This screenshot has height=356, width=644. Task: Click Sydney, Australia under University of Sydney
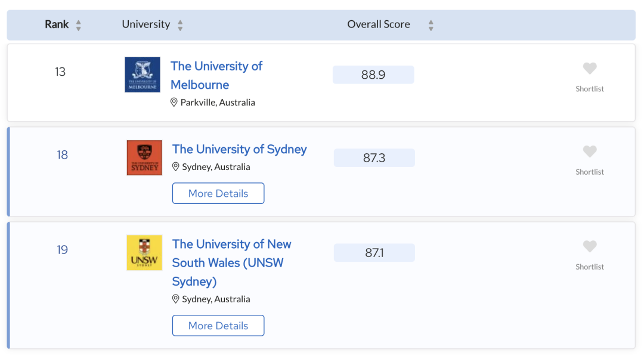tap(216, 167)
